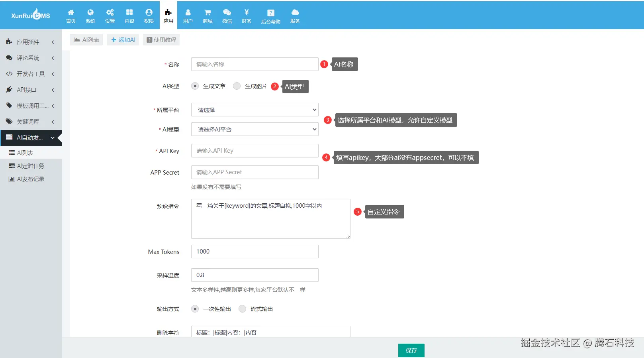Screen dimensions: 644x358
Task: Expand the 评论系统 sidebar chevron
Action: click(x=53, y=58)
